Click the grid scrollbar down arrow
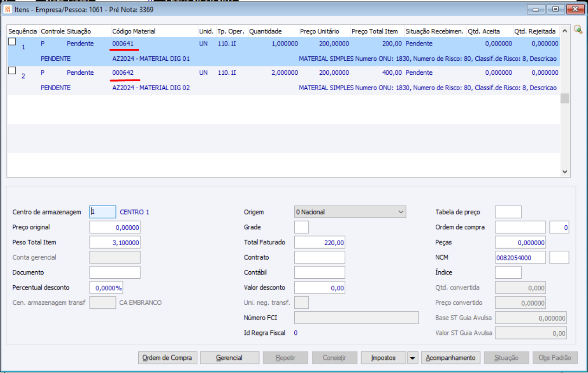The image size is (588, 373). [564, 171]
